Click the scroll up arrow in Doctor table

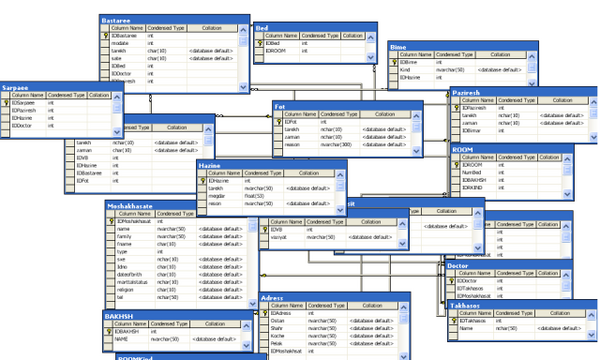(566, 275)
